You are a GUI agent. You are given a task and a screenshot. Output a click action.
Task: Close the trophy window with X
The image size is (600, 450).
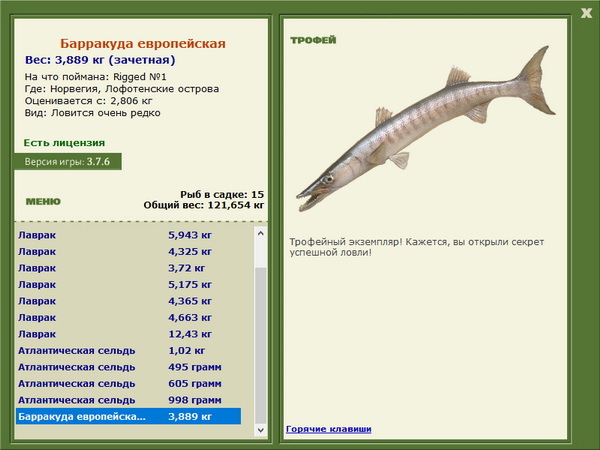tap(586, 13)
